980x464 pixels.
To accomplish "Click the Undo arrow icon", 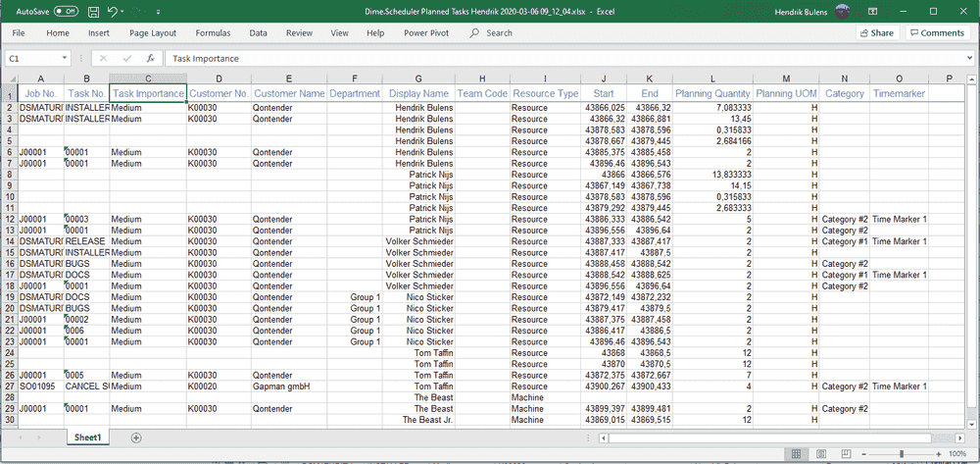I will (112, 11).
